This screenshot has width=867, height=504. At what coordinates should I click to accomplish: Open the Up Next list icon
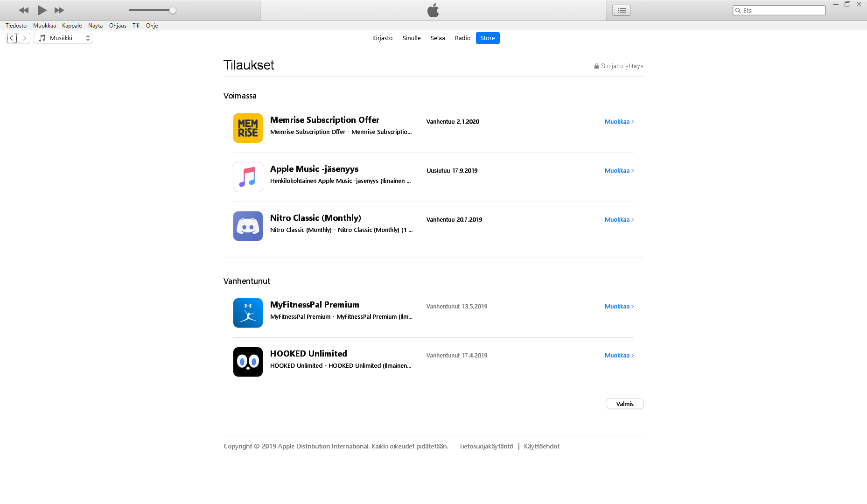coord(621,10)
